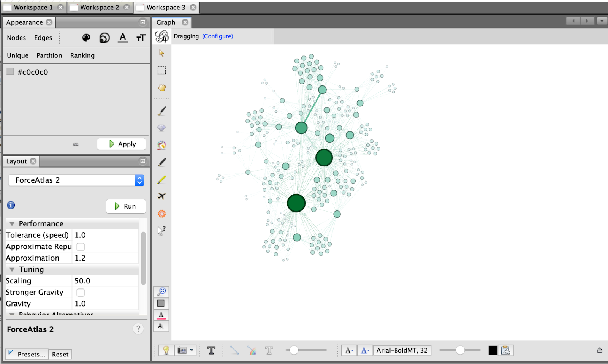Select the Node Pencil tool

point(161,162)
